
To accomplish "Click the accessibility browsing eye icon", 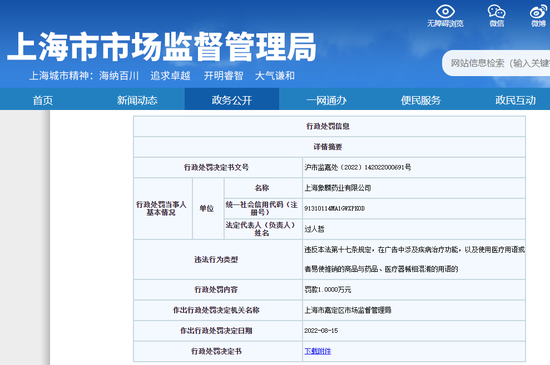I will pos(445,12).
